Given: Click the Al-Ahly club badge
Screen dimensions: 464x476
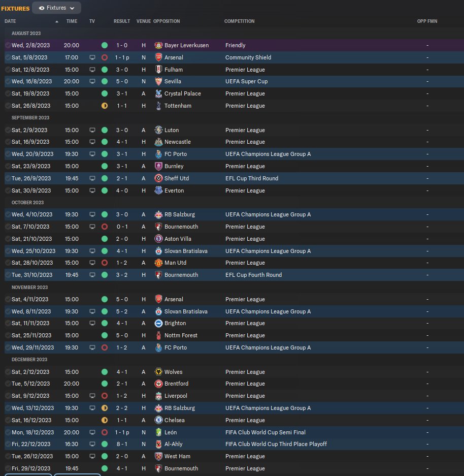Looking at the screenshot, I should tap(158, 444).
